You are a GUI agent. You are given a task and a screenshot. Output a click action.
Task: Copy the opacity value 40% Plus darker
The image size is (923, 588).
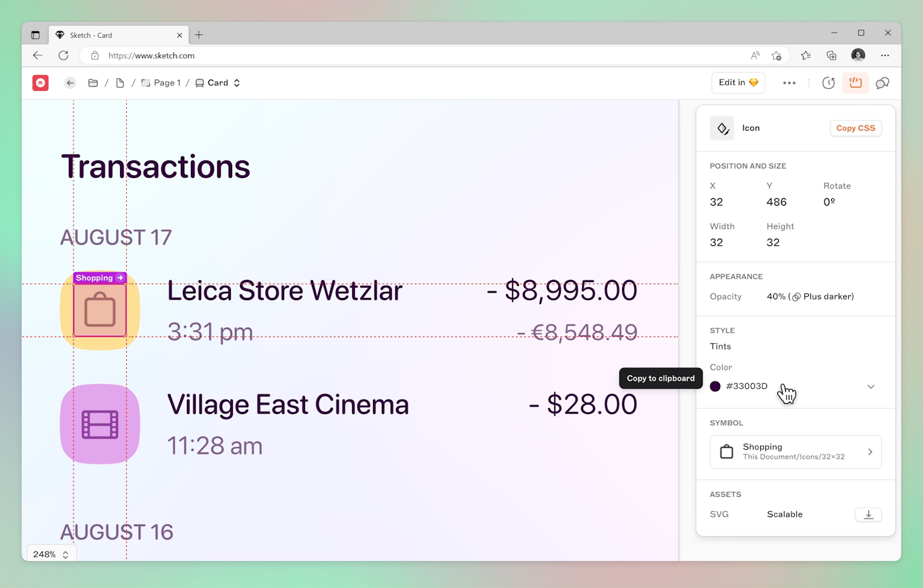810,297
